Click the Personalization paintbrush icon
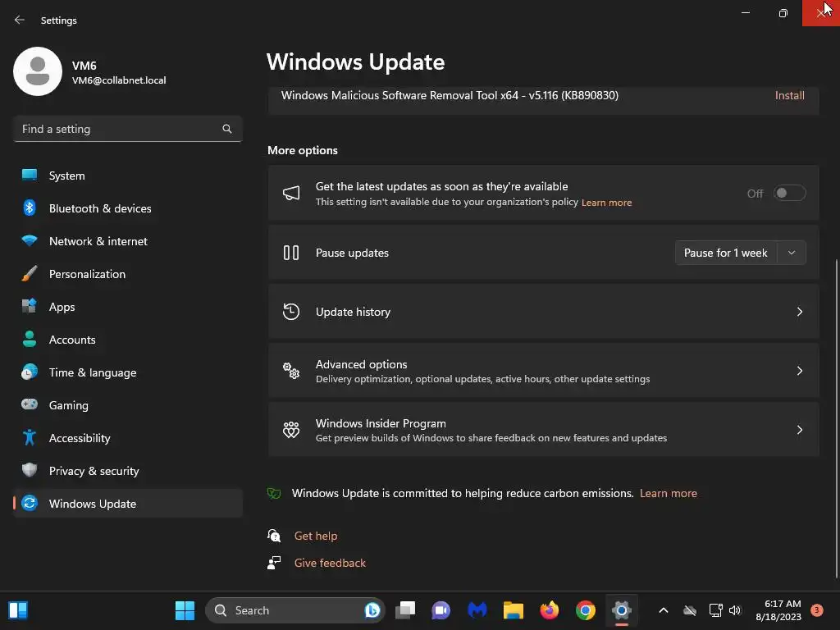This screenshot has width=840, height=630. click(x=30, y=274)
